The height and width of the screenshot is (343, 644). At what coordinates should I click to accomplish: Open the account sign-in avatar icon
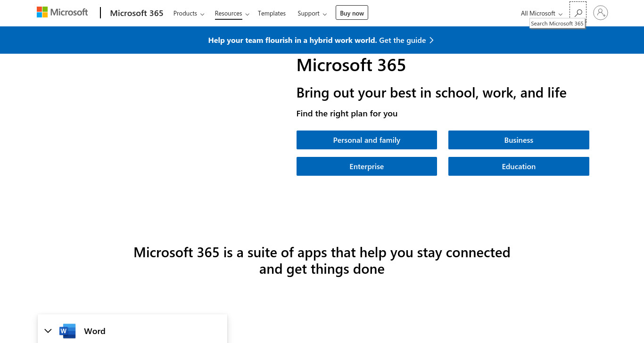tap(601, 13)
